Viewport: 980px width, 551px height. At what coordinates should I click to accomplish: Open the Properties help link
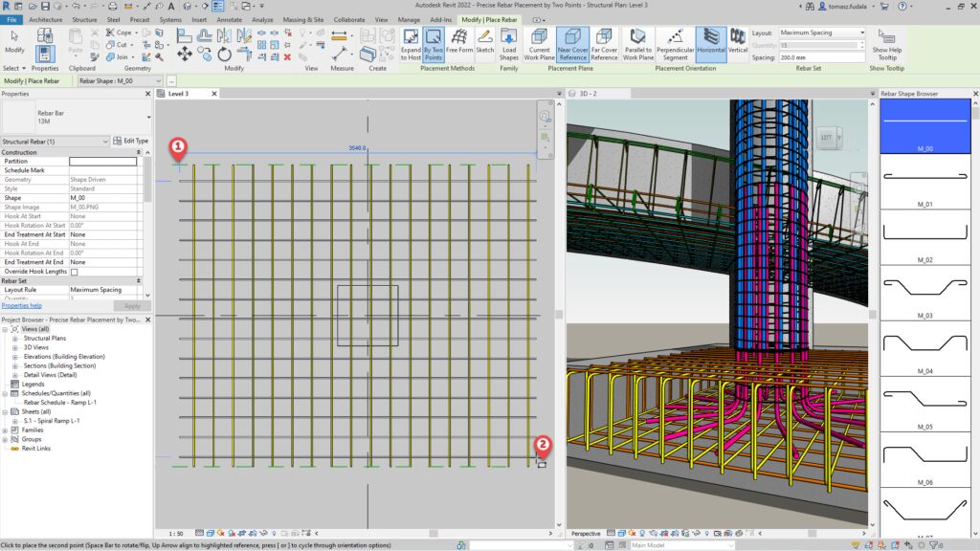point(22,305)
